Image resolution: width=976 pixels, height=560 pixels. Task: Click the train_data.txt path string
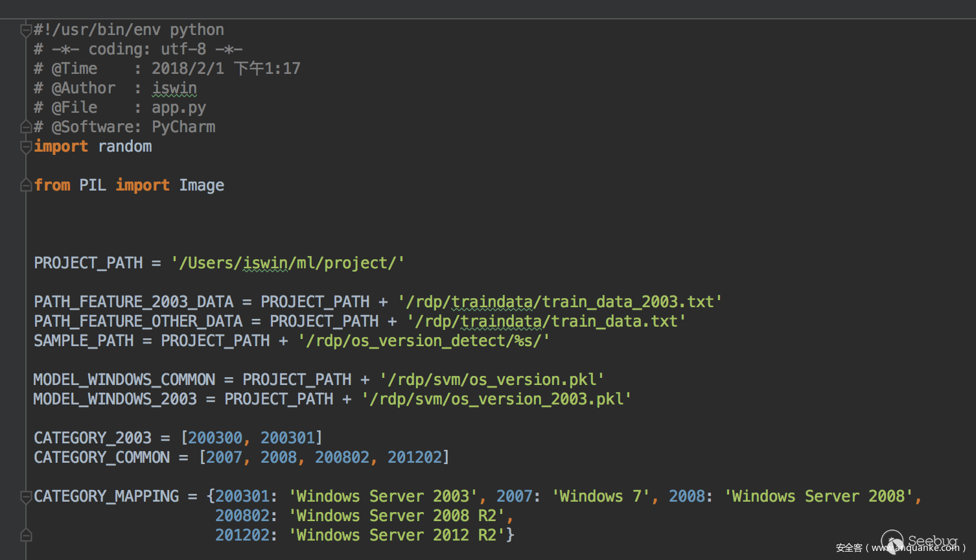546,321
